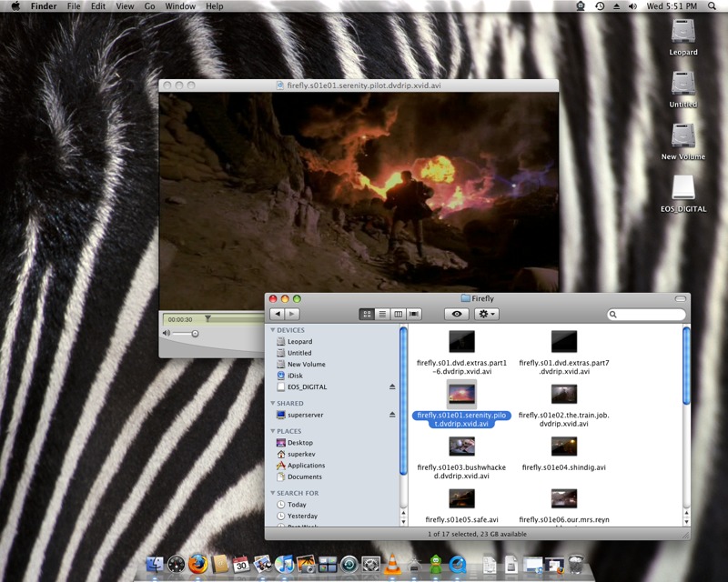Open the Action gear dropdown menu

click(487, 314)
